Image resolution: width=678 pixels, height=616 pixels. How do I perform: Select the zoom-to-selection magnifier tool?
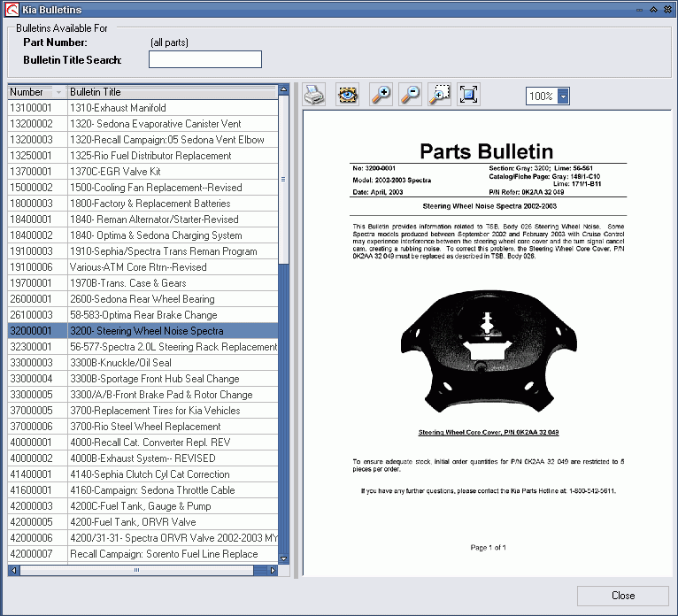pos(439,95)
